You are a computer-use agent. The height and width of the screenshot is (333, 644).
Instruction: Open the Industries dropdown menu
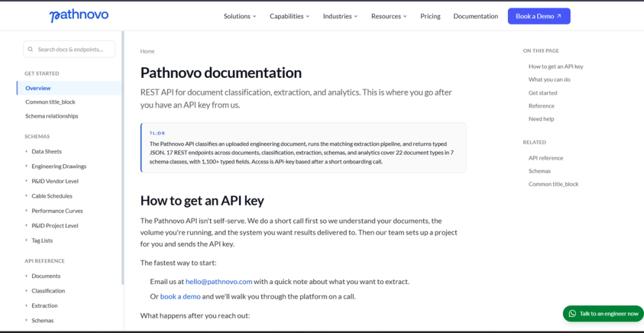coord(340,16)
